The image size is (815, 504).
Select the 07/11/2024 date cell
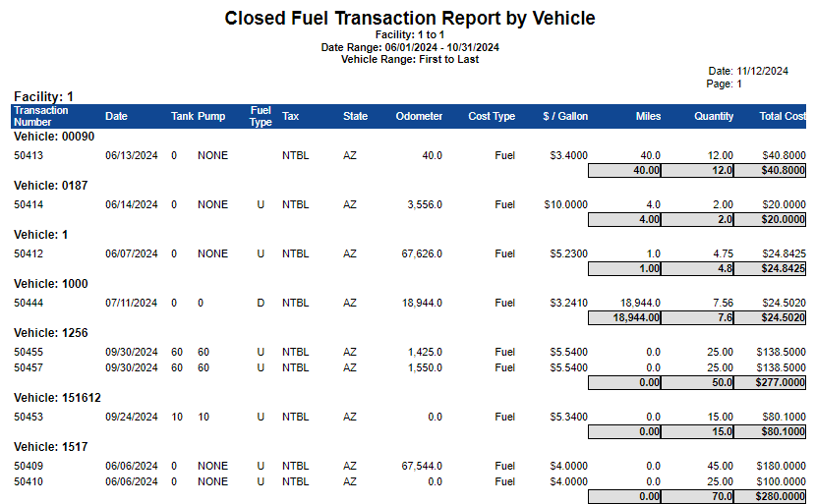coord(131,303)
